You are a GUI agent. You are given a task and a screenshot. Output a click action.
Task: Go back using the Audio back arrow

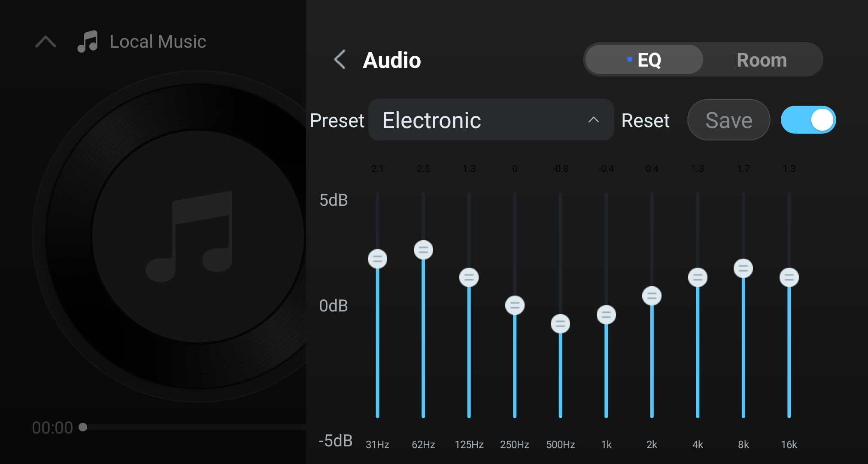point(340,59)
